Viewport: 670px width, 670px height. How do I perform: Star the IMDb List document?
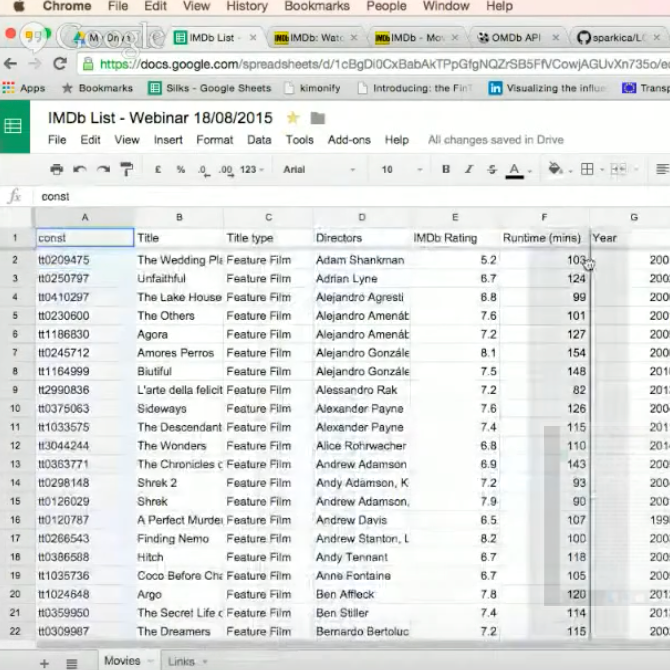coord(293,118)
